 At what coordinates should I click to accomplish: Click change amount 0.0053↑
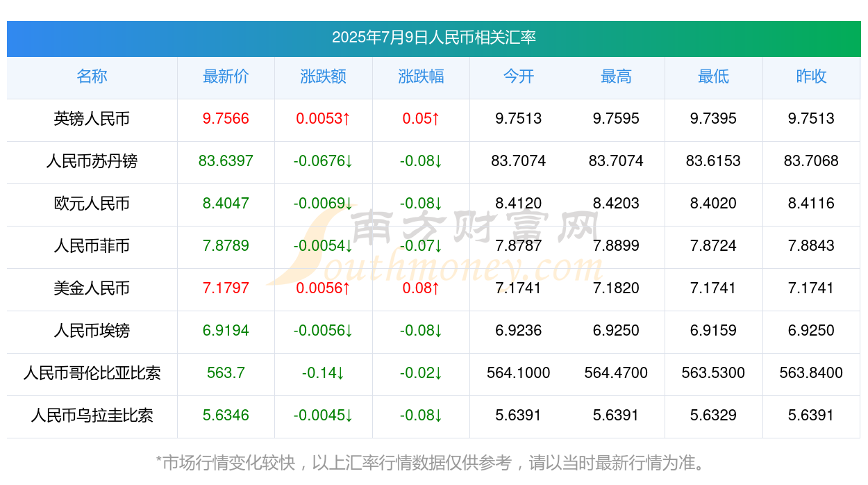pos(324,119)
